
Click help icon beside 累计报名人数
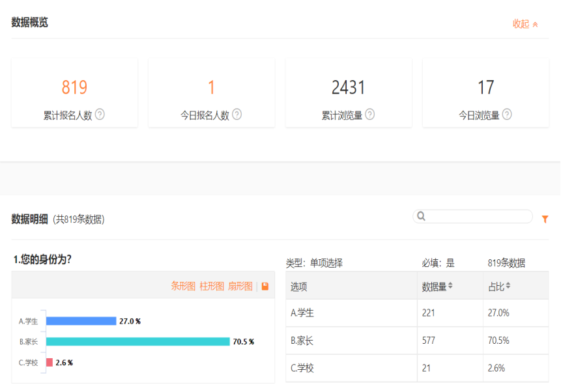click(100, 115)
